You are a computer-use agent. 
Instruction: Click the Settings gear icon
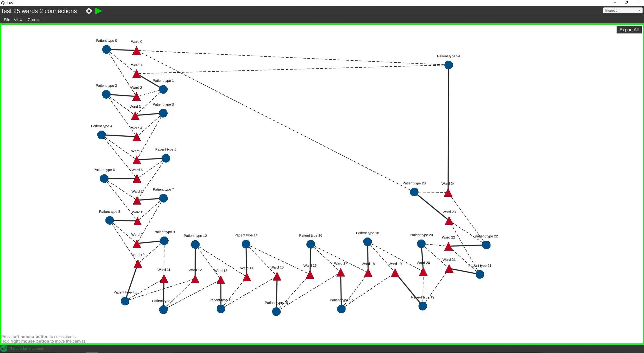click(x=88, y=11)
